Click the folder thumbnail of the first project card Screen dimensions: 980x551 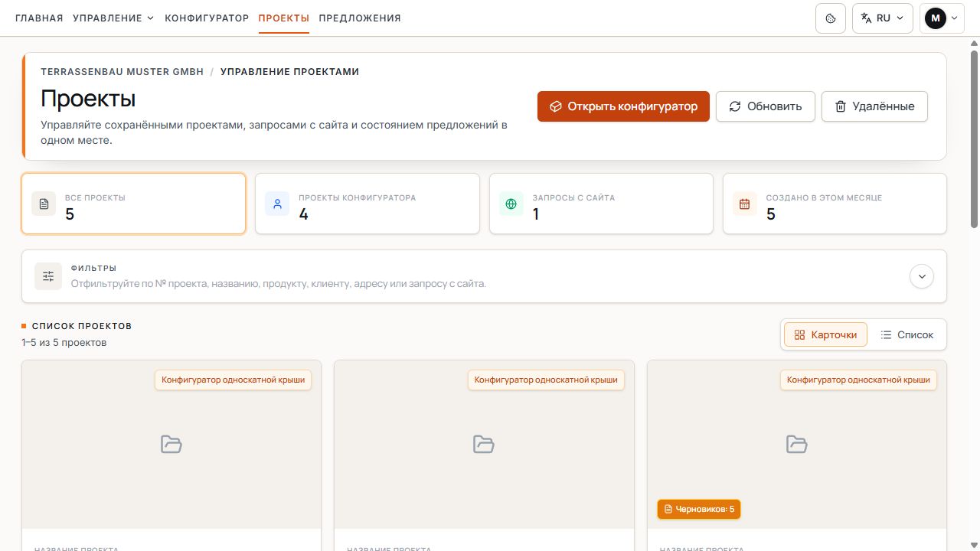pos(171,444)
